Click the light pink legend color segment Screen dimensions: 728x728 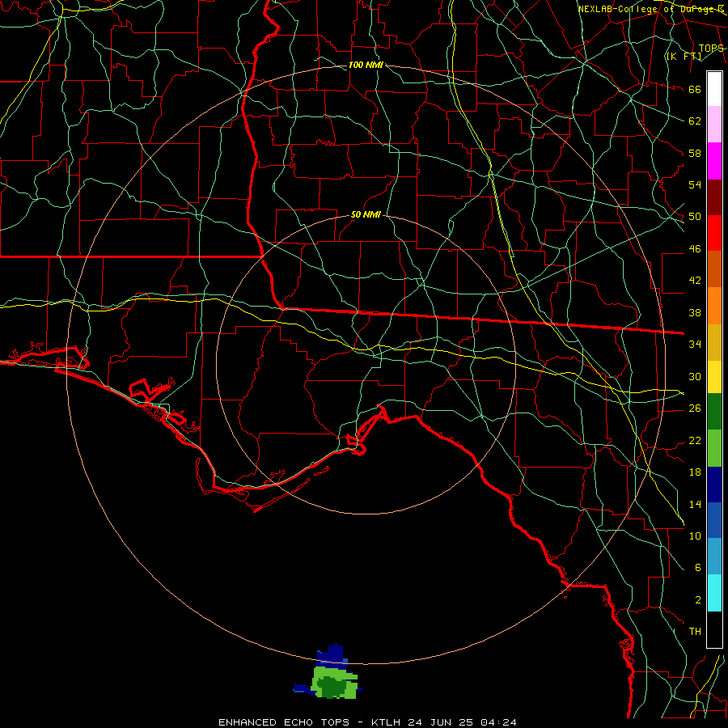(x=714, y=125)
